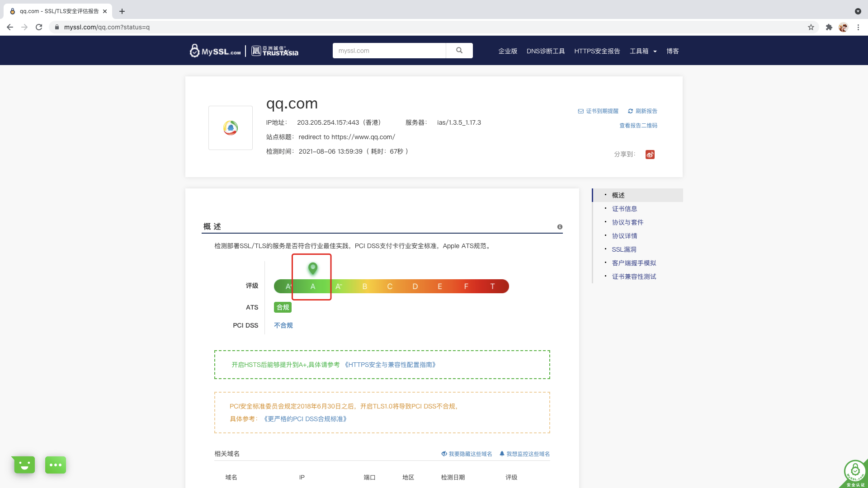Click the Weibo share icon
This screenshot has width=868, height=488.
[x=650, y=155]
